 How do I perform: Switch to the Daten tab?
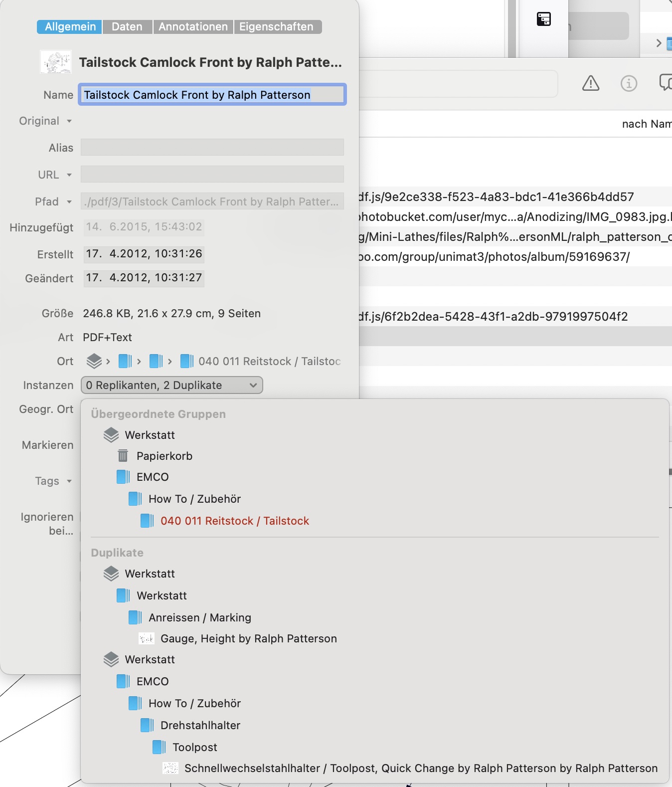click(127, 27)
